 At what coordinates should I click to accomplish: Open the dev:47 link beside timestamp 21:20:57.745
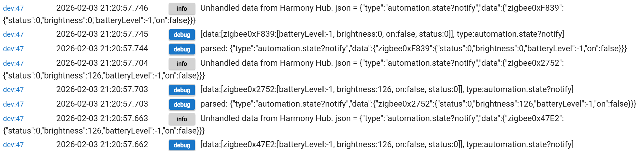pos(13,34)
